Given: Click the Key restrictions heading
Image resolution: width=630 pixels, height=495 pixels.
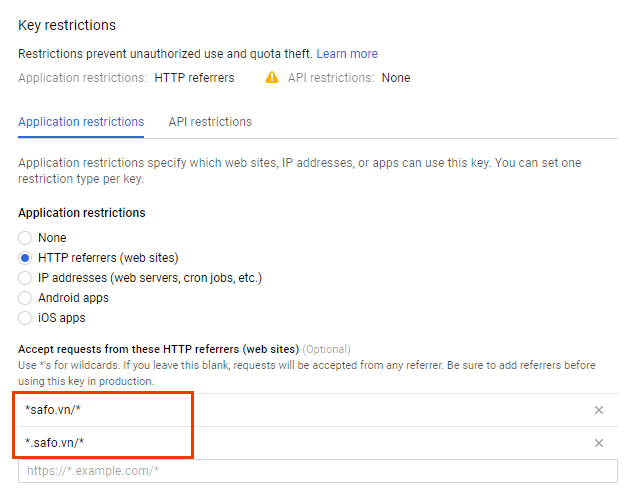Looking at the screenshot, I should coord(67,25).
